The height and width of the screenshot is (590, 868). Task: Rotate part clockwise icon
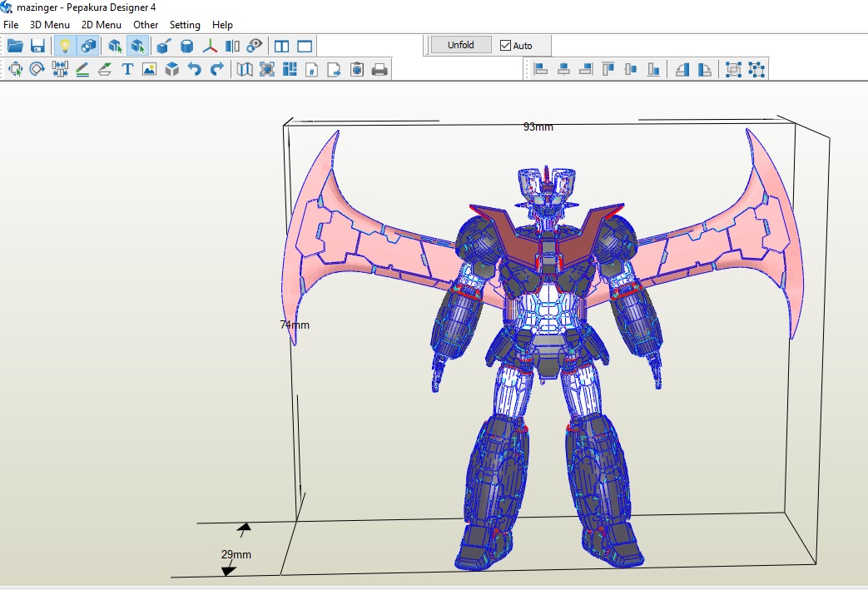705,69
